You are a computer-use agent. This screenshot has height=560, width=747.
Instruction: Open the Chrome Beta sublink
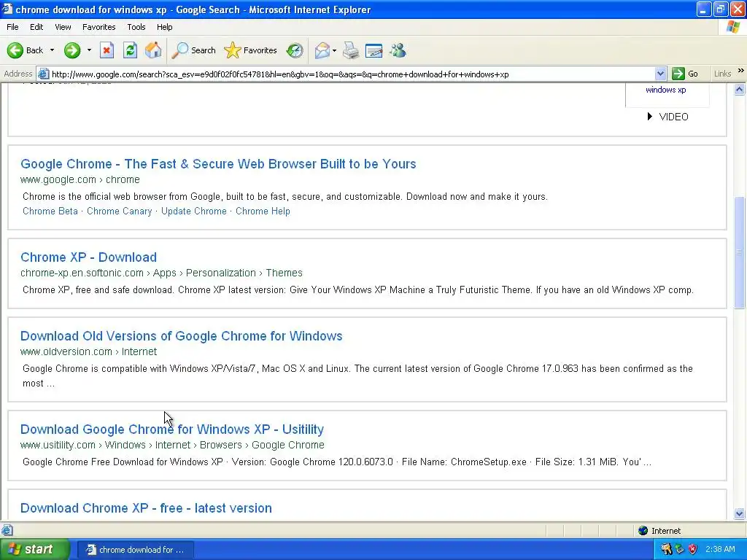pos(50,211)
